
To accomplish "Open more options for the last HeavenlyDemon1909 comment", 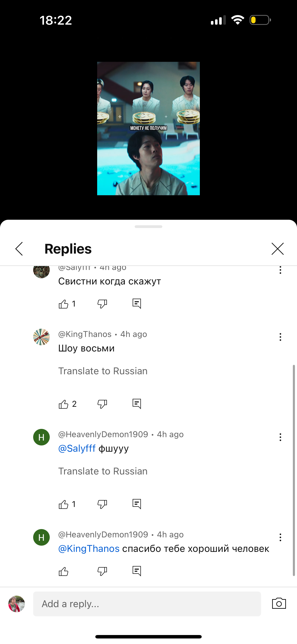I will pyautogui.click(x=280, y=537).
